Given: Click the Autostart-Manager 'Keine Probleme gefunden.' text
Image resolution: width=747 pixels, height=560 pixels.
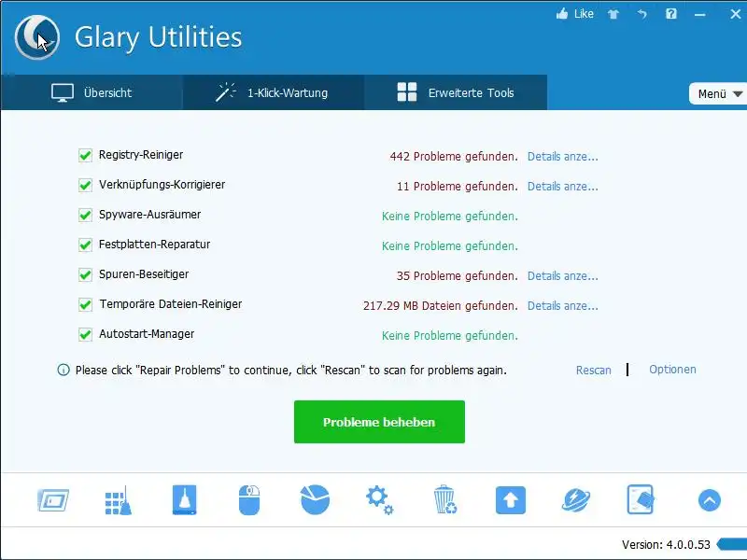Looking at the screenshot, I should point(450,336).
